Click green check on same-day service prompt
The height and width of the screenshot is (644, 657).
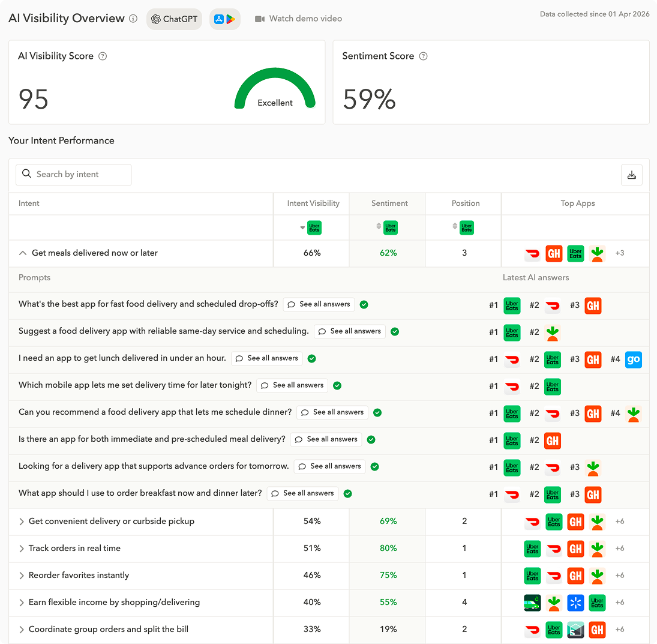click(x=395, y=332)
